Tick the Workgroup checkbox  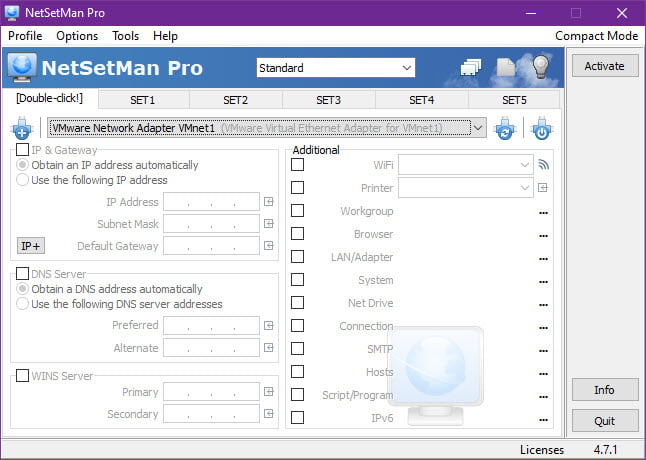(x=297, y=211)
